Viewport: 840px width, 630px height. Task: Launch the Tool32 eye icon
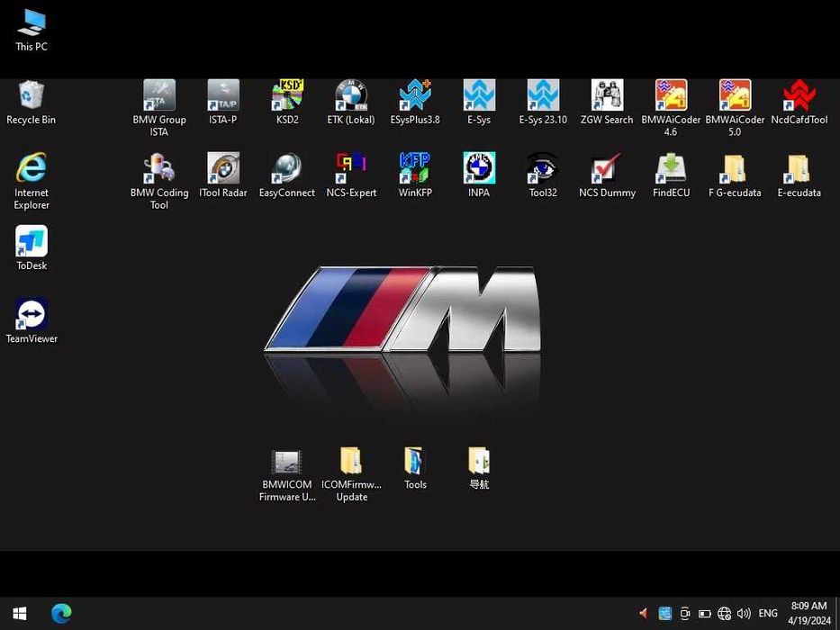coord(543,168)
